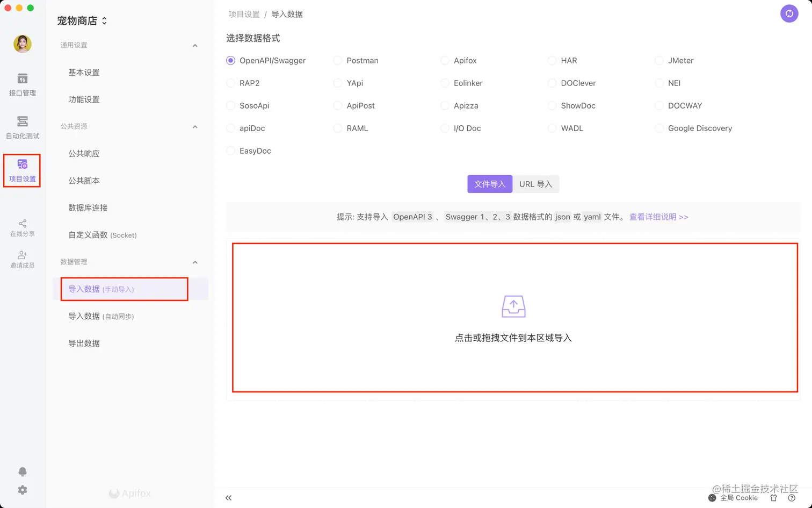Select the 项目设置 sidebar icon
812x508 pixels.
[x=22, y=170]
